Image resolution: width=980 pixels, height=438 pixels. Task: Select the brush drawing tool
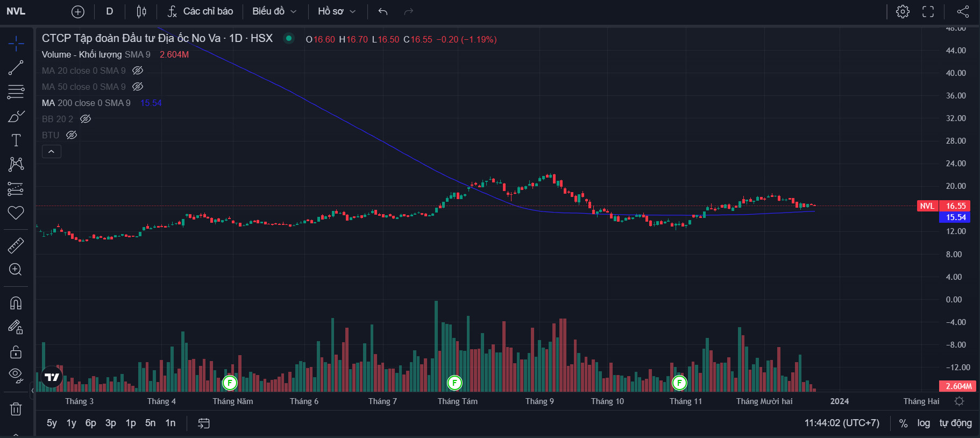[16, 116]
